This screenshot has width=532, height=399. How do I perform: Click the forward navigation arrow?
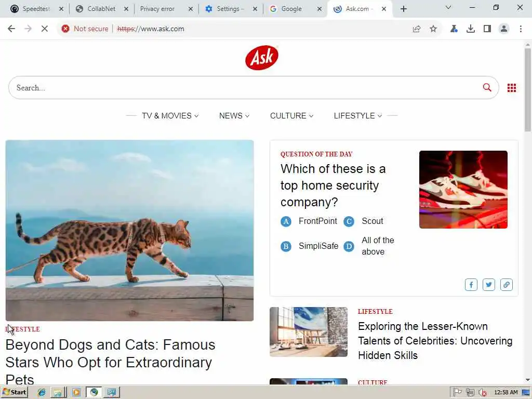coord(28,29)
